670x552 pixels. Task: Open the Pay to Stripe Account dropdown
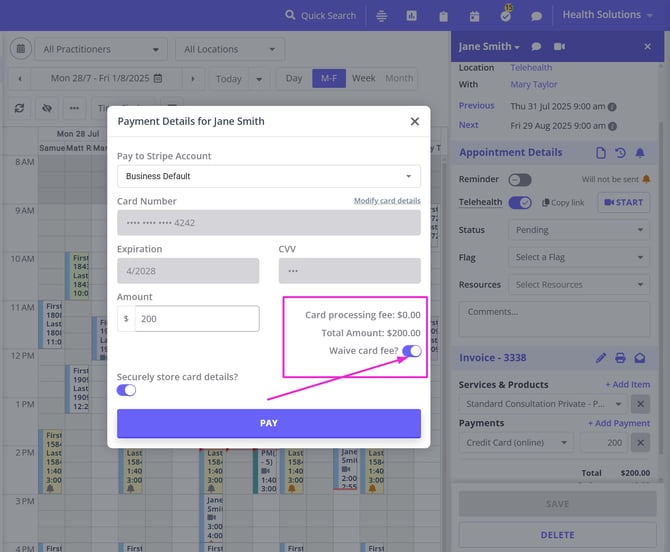coord(268,176)
